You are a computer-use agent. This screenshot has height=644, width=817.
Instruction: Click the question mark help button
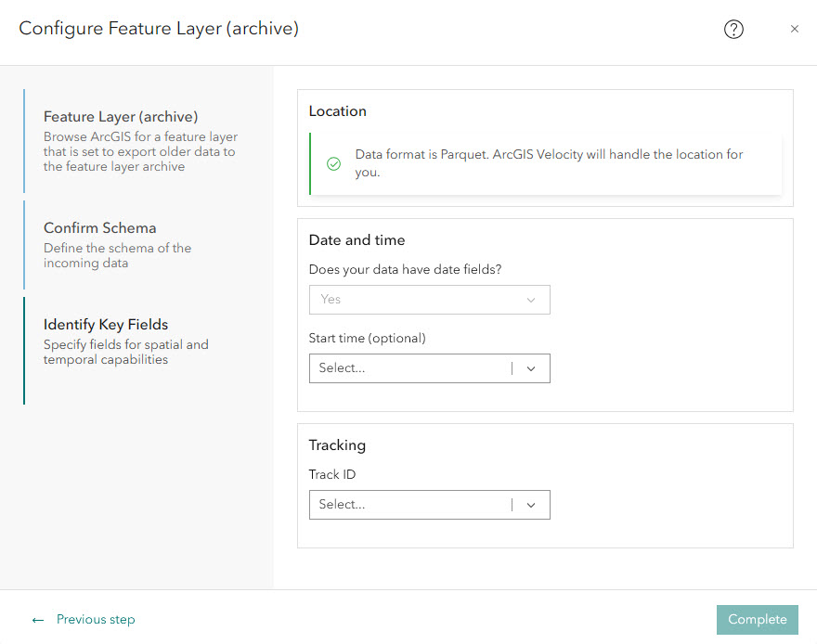pos(733,29)
